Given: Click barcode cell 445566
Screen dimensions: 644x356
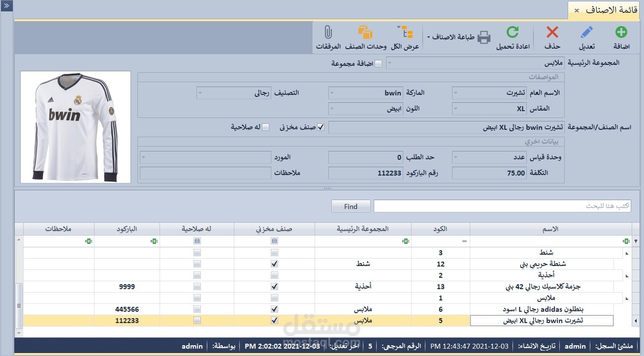Looking at the screenshot, I should point(127,309).
